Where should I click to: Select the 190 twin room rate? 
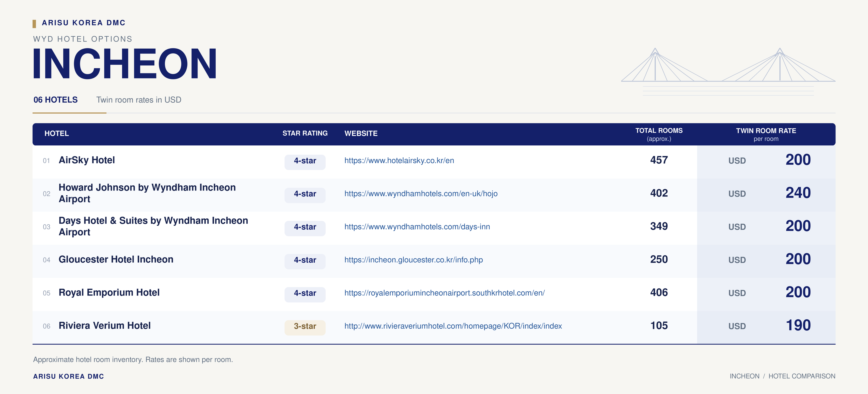coord(798,325)
